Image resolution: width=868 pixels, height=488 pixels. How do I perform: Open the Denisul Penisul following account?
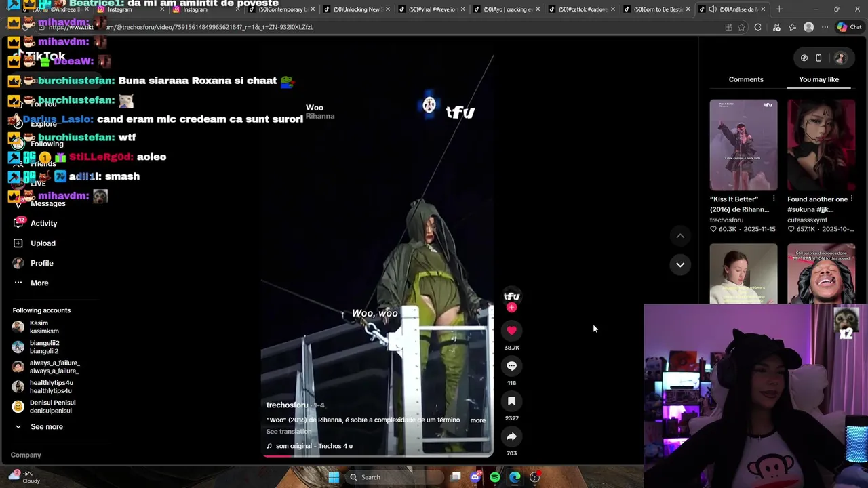point(44,407)
